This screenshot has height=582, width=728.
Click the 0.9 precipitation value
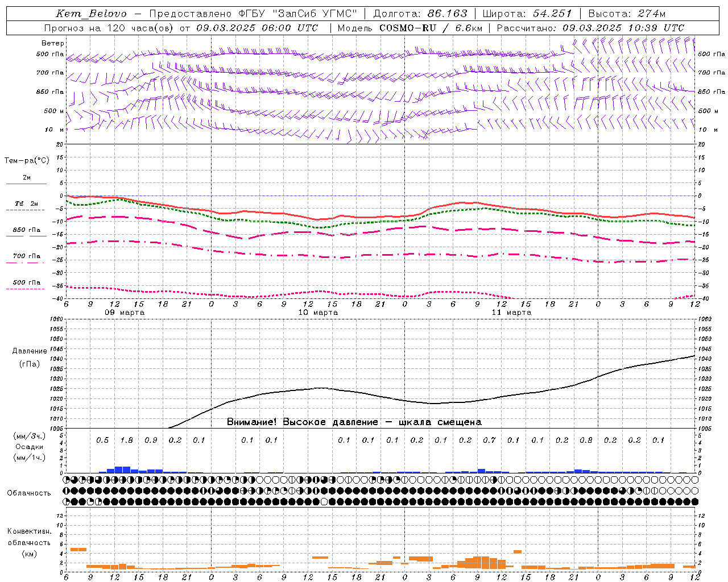151,440
